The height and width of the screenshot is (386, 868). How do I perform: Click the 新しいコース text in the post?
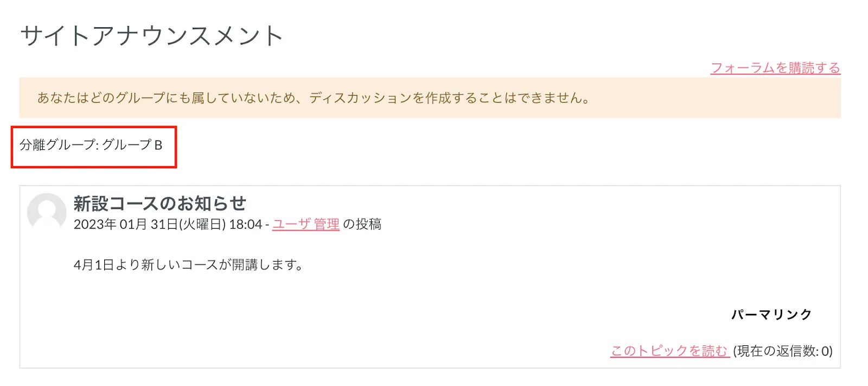178,265
